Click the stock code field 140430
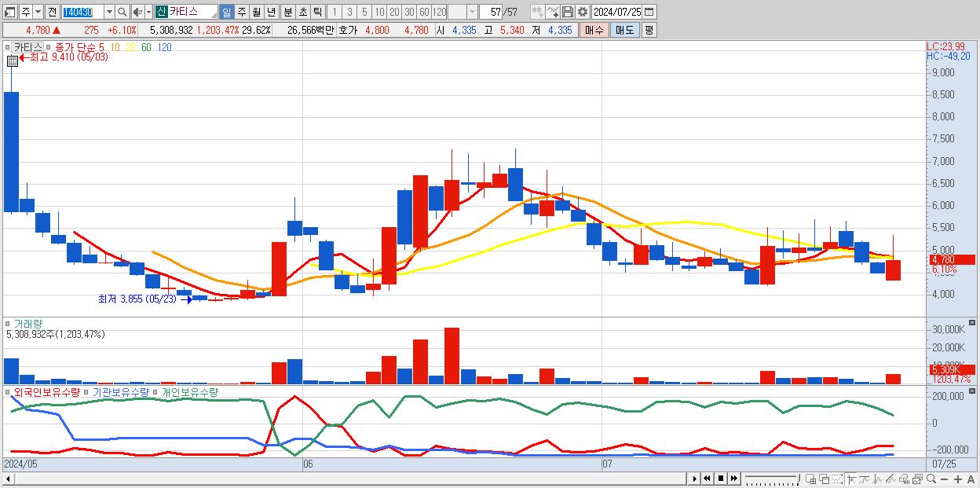The height and width of the screenshot is (488, 980). pyautogui.click(x=81, y=12)
